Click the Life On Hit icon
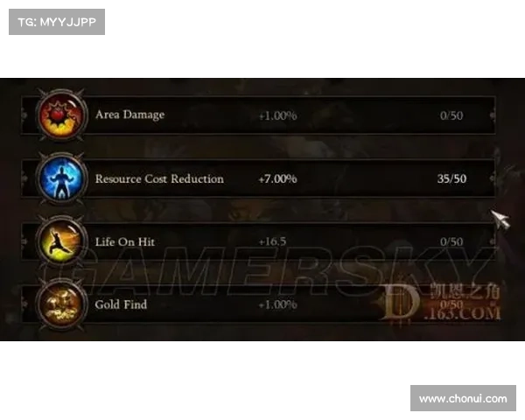 (x=61, y=241)
